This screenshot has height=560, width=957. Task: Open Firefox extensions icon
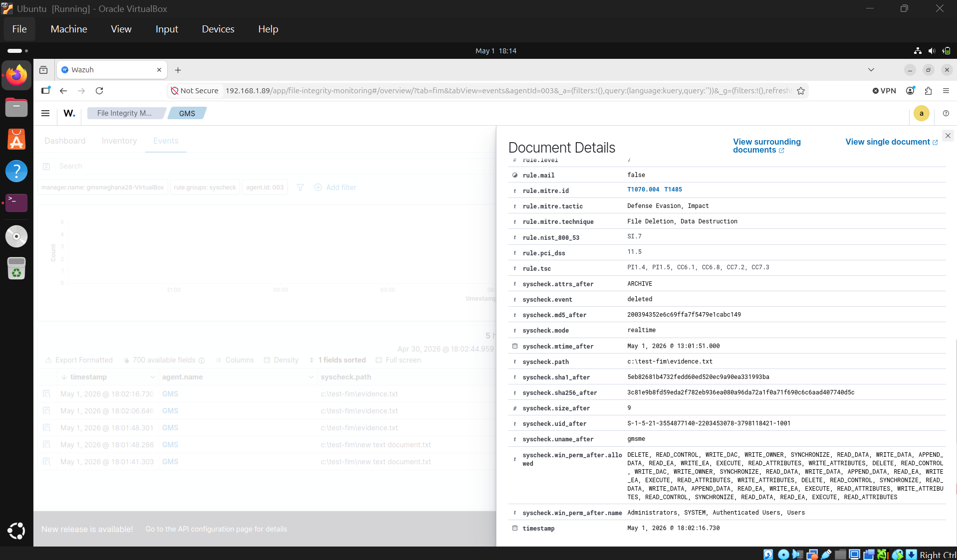coord(928,91)
